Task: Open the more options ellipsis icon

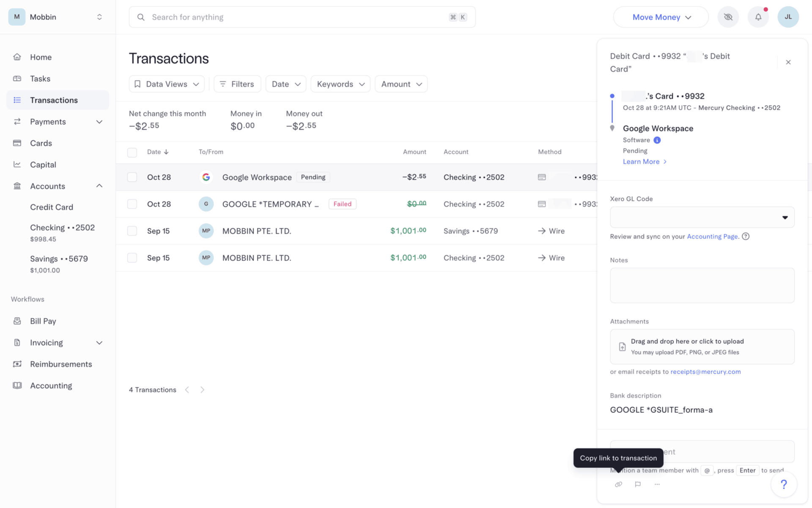Action: pyautogui.click(x=657, y=484)
